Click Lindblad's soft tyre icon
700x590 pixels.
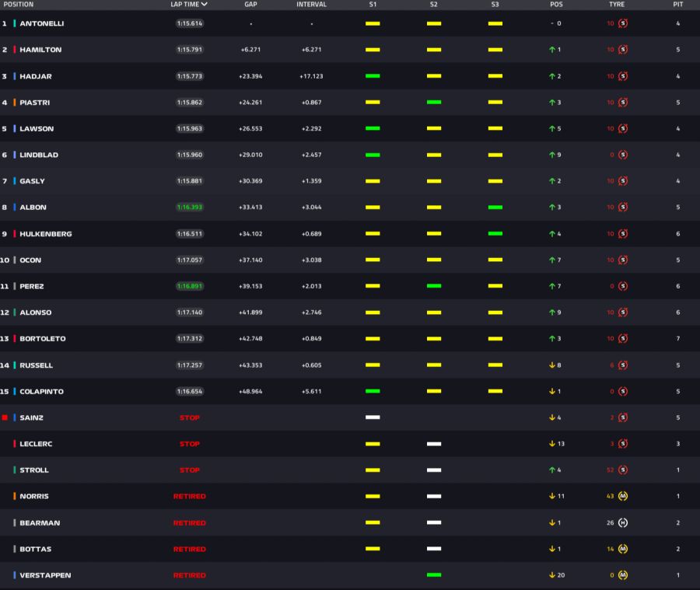pos(623,155)
